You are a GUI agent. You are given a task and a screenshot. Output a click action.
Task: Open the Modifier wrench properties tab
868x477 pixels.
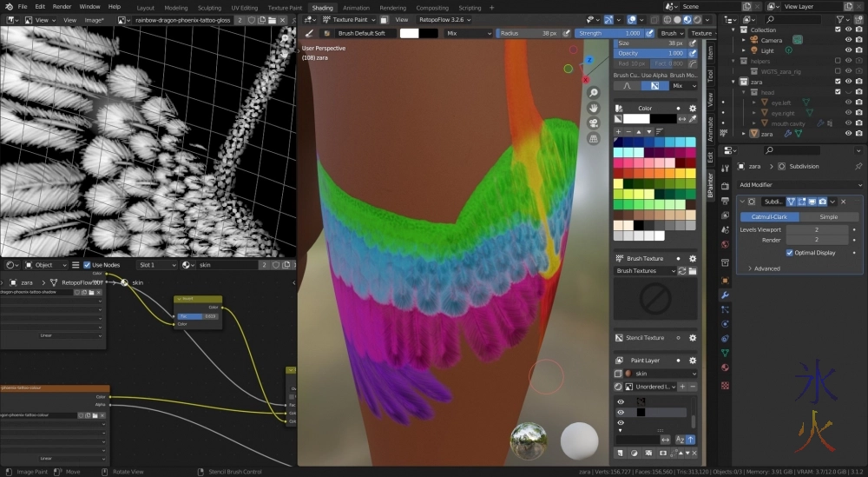click(725, 295)
